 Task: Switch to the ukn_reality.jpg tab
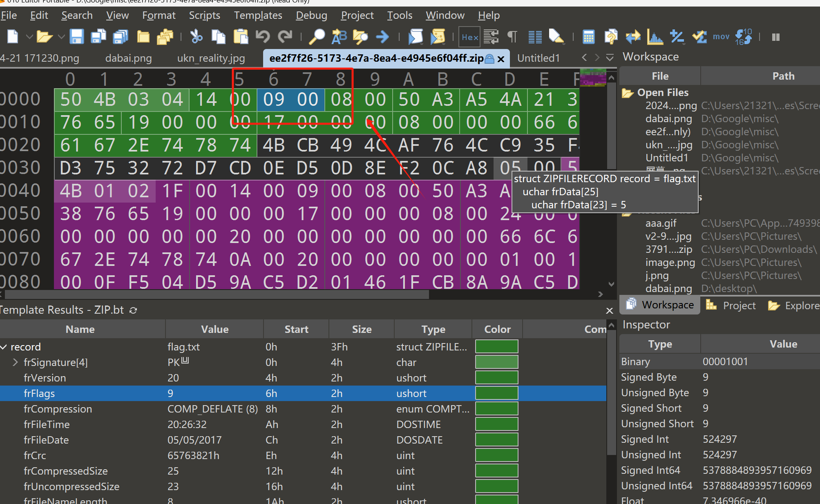(211, 58)
